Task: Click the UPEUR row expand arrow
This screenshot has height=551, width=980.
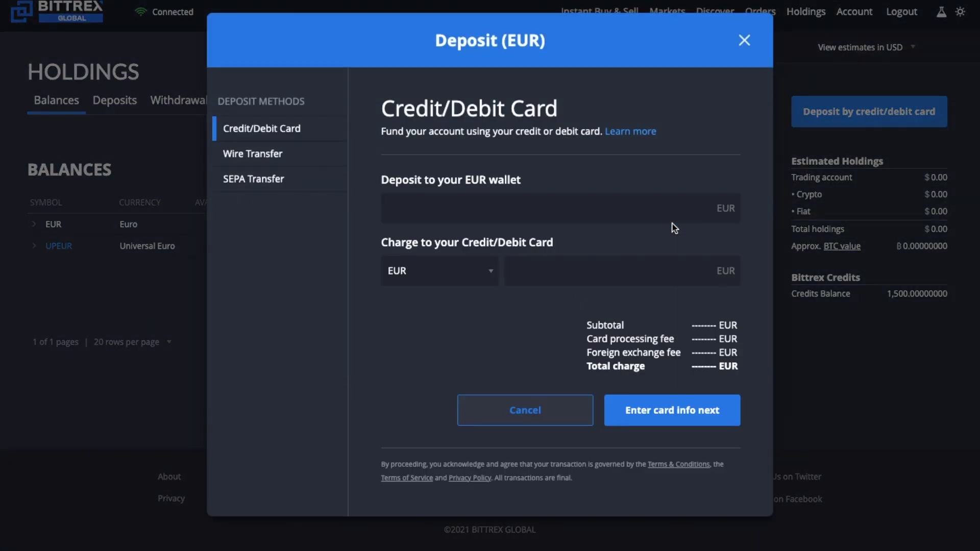Action: point(33,245)
